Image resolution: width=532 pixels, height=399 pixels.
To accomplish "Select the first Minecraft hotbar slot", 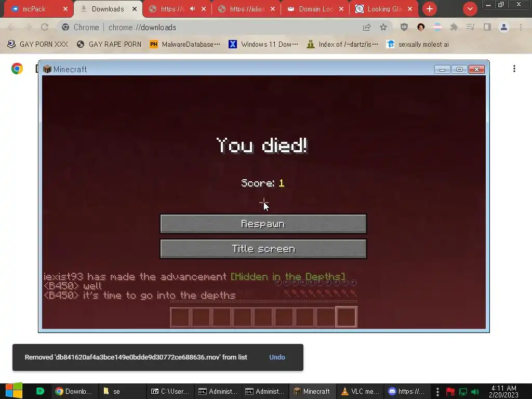I will pyautogui.click(x=180, y=317).
